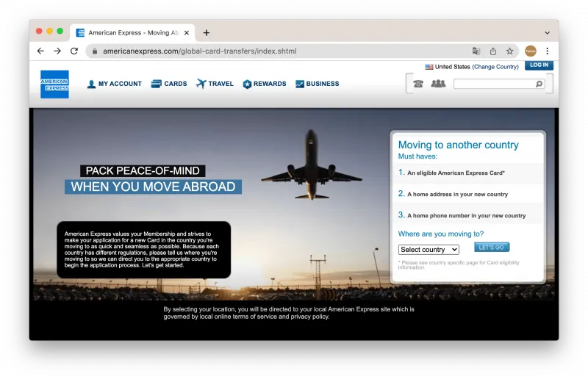This screenshot has width=588, height=379.
Task: Click 'A home address in your new country'
Action: point(457,194)
